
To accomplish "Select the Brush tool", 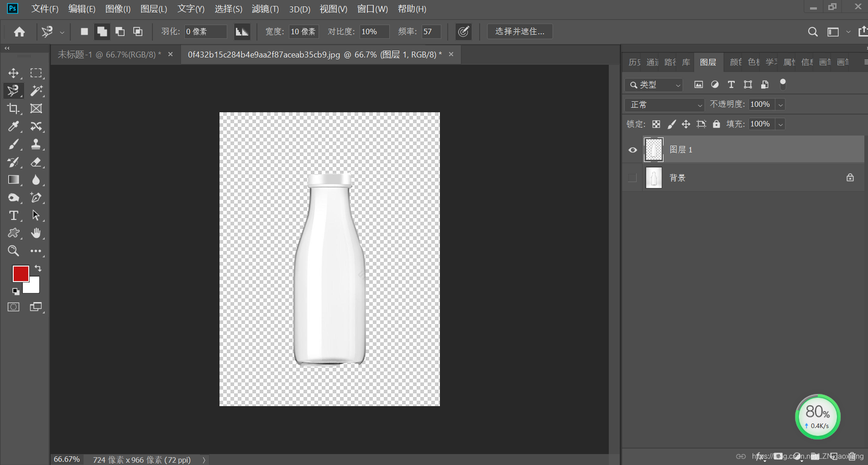I will coord(13,144).
